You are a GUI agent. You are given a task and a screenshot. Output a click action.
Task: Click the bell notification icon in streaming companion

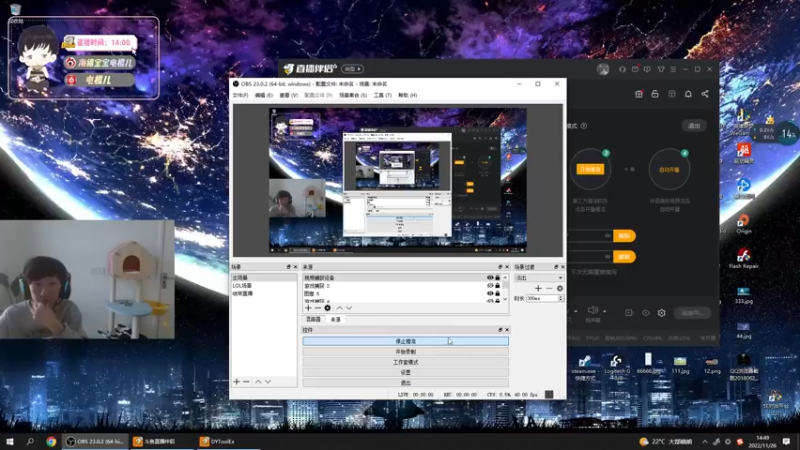tap(688, 94)
